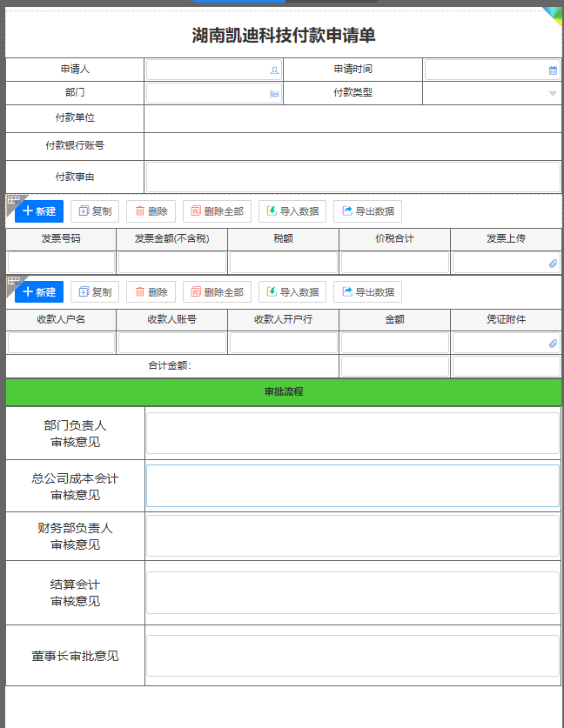Screen dimensions: 564x728
Task: Click the 价税合计 column header
Action: 394,238
